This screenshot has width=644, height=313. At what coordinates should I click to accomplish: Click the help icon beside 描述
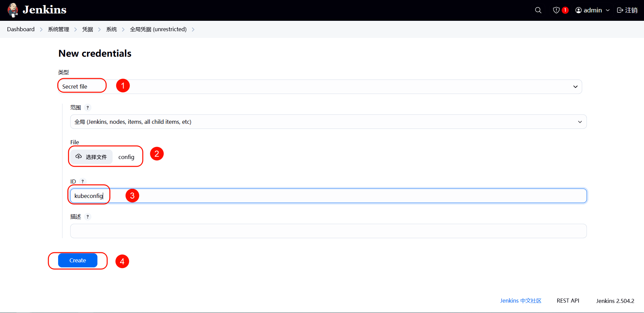(88, 217)
